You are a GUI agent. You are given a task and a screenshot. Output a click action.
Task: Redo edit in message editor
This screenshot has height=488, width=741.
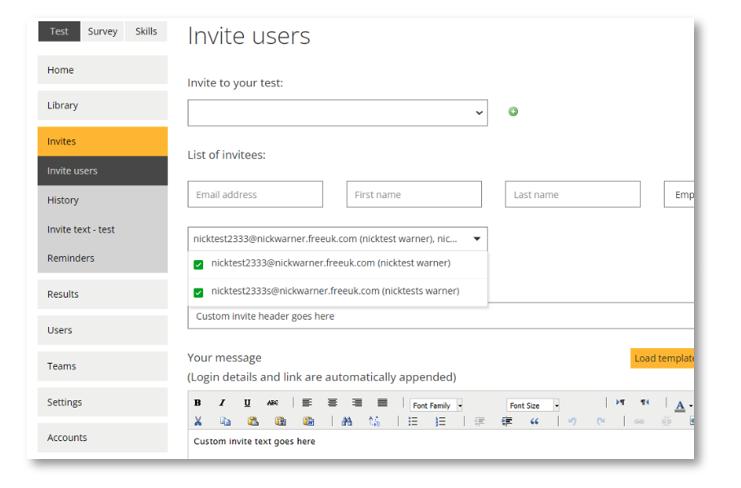[x=600, y=421]
